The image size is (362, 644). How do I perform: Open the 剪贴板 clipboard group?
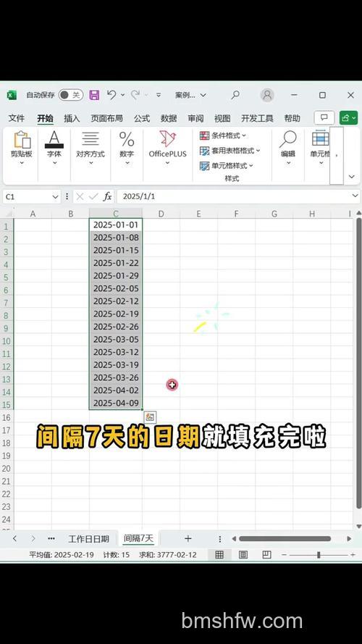22,149
